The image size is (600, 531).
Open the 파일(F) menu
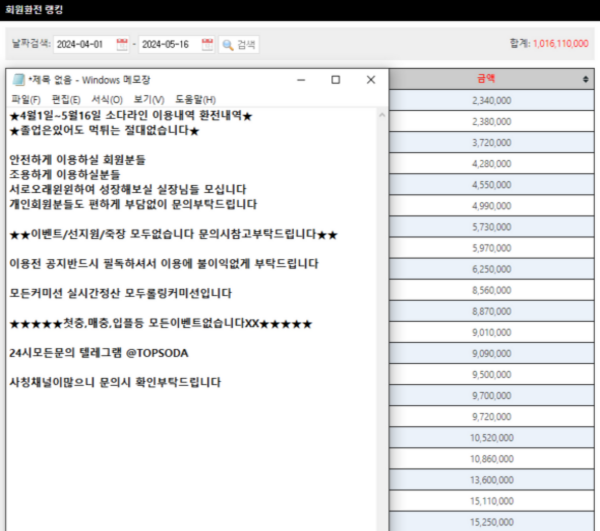coord(25,99)
